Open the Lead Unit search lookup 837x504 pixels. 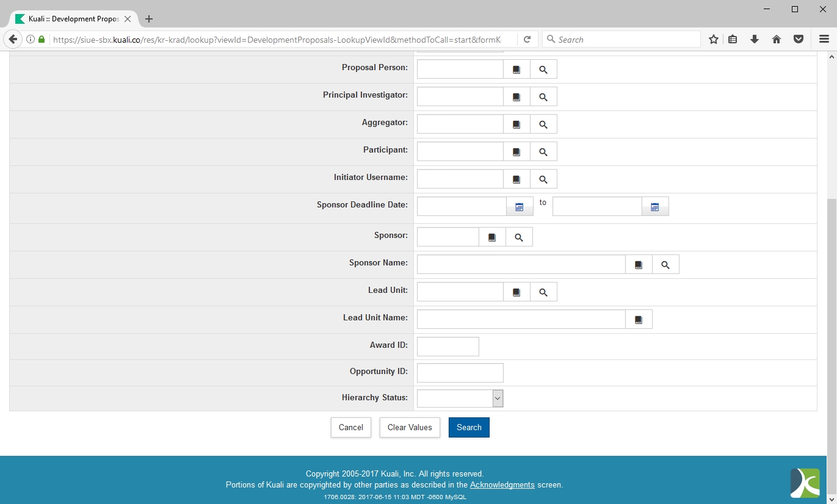543,292
